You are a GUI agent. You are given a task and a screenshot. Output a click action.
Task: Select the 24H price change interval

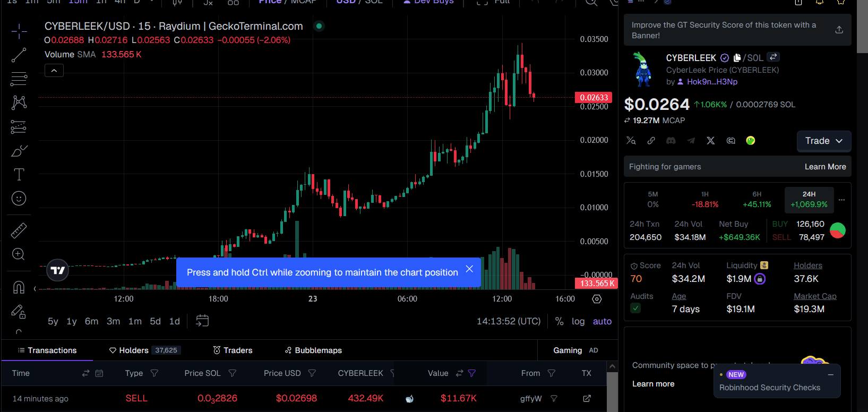tap(809, 200)
